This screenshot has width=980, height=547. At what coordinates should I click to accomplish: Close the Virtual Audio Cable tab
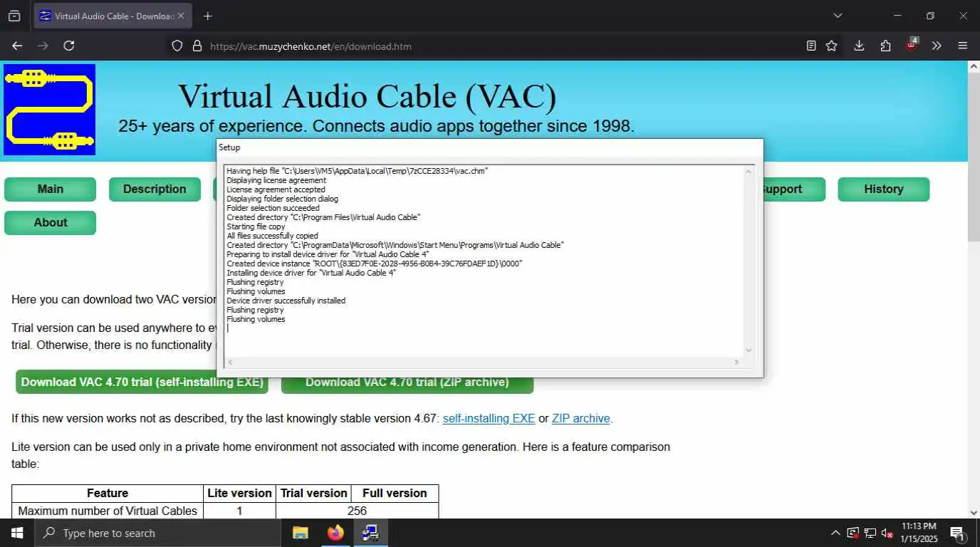pyautogui.click(x=181, y=16)
